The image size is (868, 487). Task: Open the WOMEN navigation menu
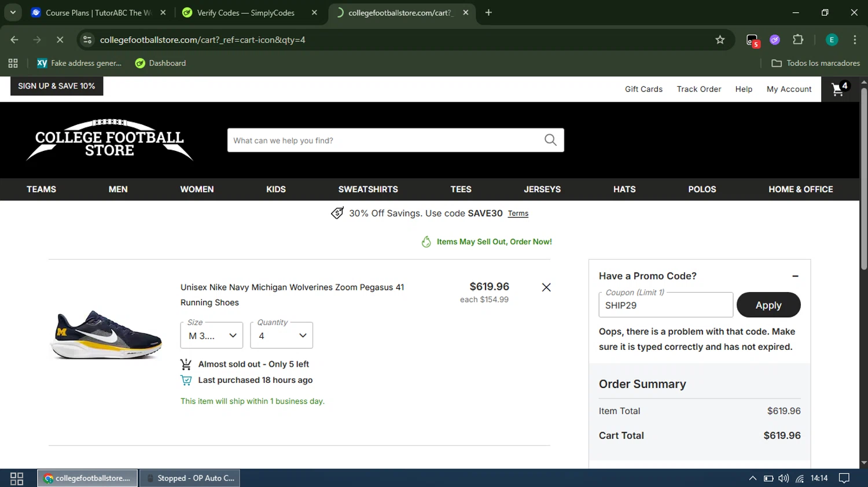coord(197,189)
